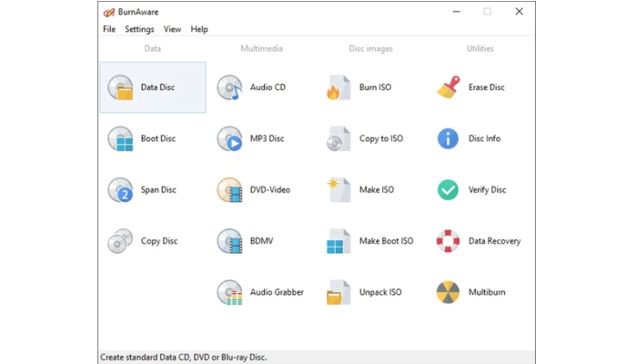Open the File menu
This screenshot has width=637, height=364.
point(109,29)
